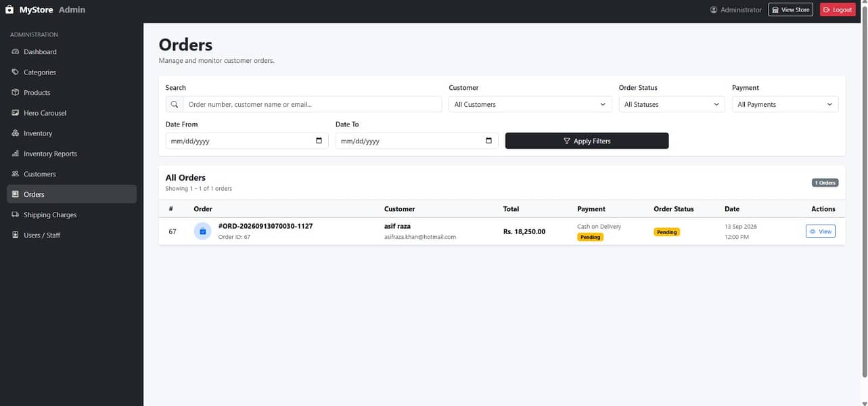Viewport: 868px width, 406px height.
Task: Go to Categories in the sidebar
Action: [x=72, y=72]
